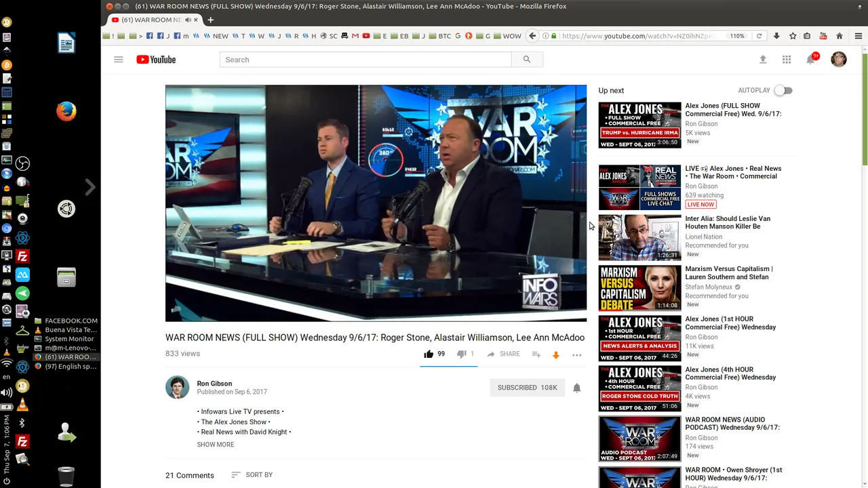The width and height of the screenshot is (868, 488).
Task: Toggle the channel notification bell
Action: point(577,388)
